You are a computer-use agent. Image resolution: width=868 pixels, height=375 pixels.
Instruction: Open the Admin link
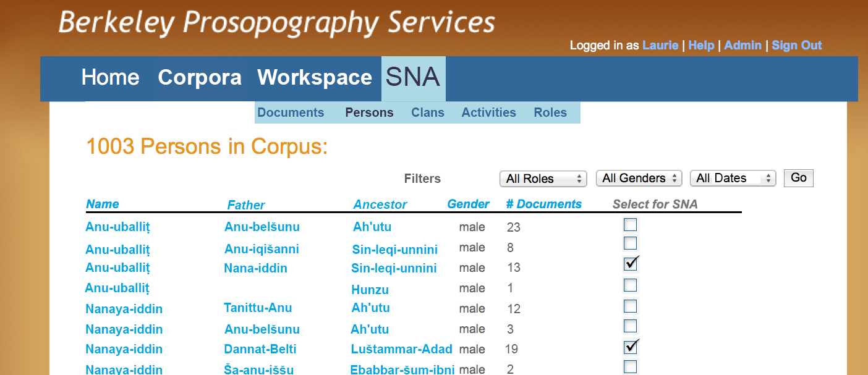point(742,45)
